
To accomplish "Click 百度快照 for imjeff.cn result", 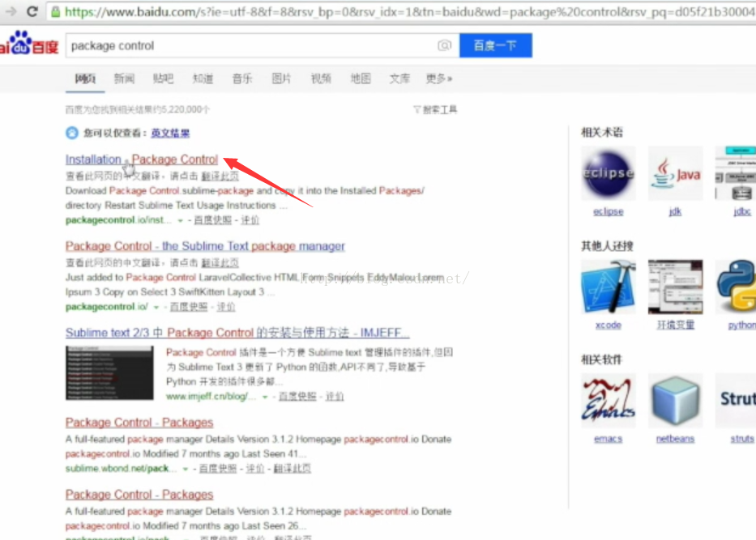I will [x=297, y=397].
